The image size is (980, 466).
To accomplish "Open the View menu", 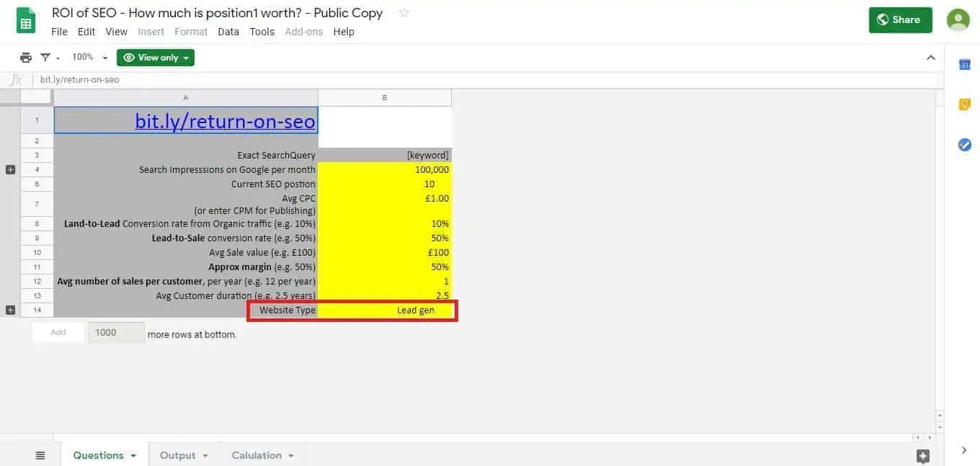I will [x=116, y=32].
